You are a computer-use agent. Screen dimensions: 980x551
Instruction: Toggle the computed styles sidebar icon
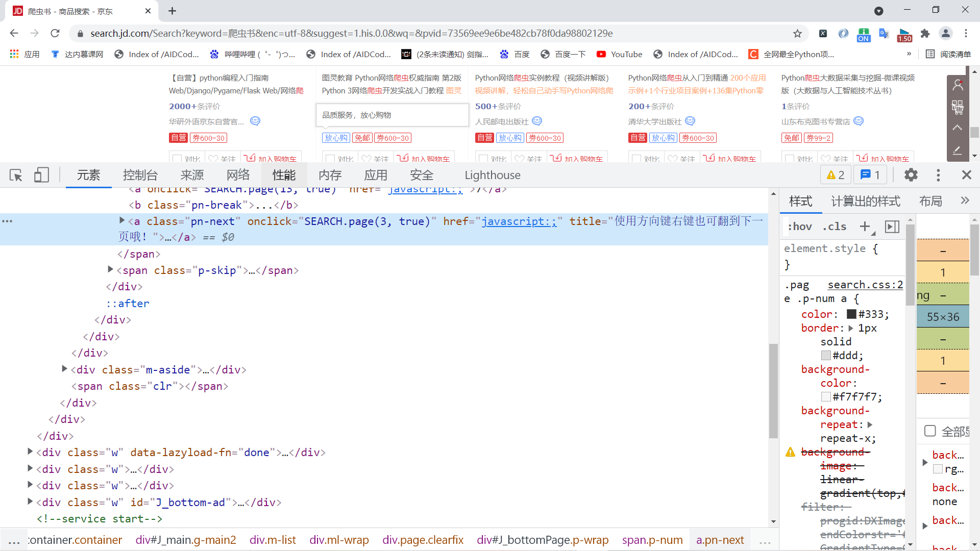(x=892, y=227)
